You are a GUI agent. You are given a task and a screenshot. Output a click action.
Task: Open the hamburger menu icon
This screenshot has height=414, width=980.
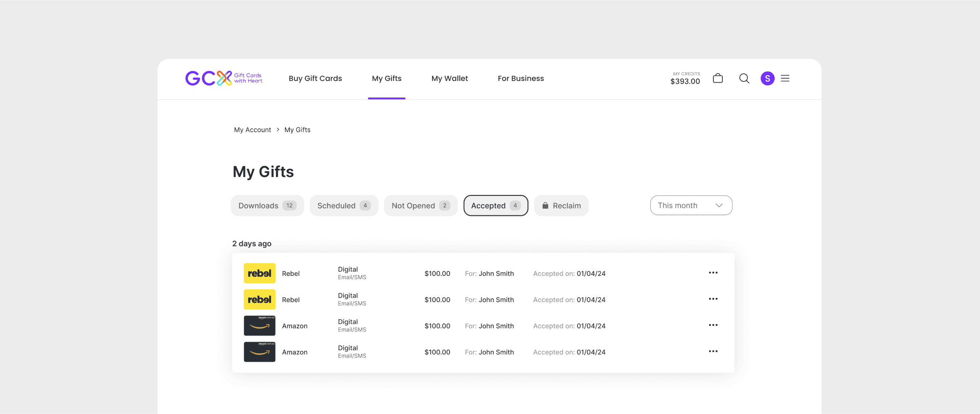click(x=785, y=78)
